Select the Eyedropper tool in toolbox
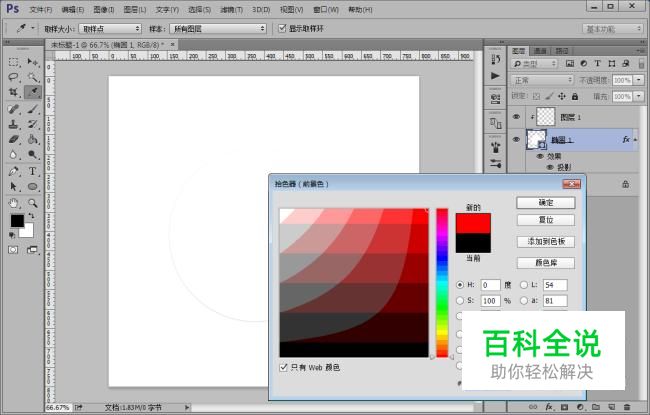Viewport: 650px width, 415px height. [32, 92]
